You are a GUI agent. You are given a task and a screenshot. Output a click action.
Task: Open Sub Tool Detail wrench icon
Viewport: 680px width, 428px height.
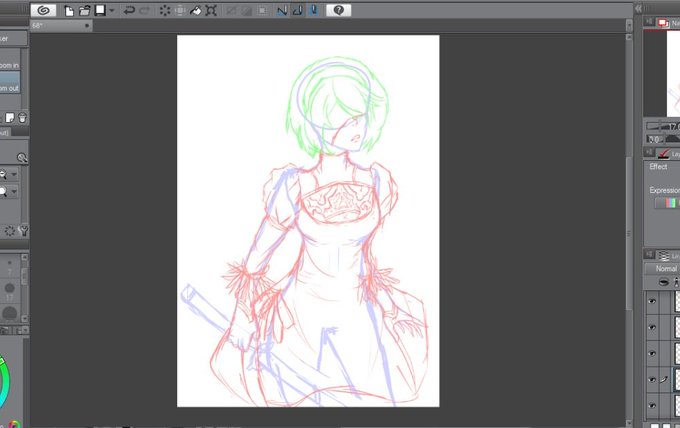[23, 231]
